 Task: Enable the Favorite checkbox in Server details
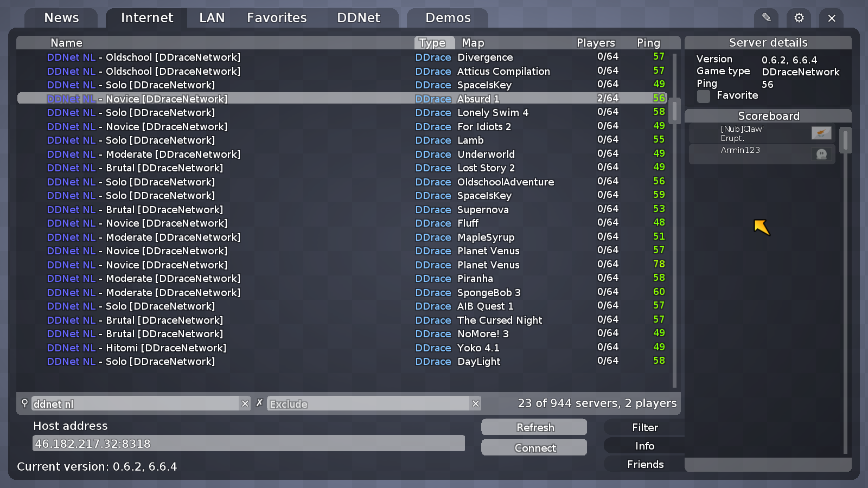pyautogui.click(x=703, y=96)
